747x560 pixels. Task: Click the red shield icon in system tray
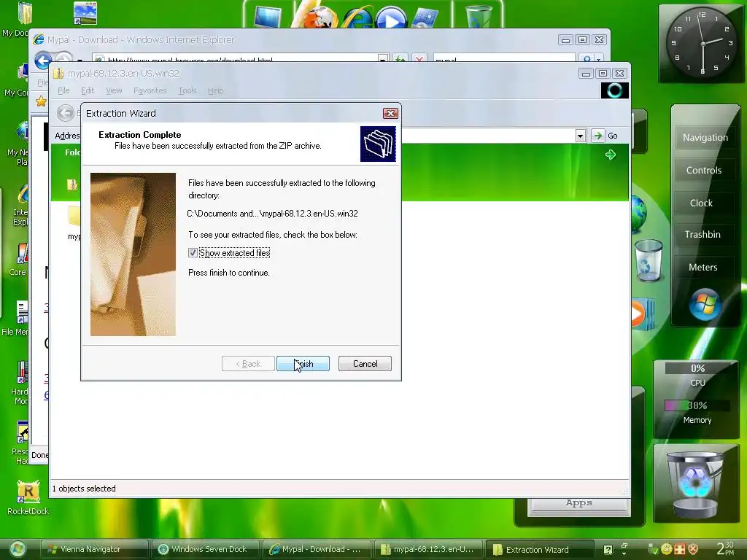click(x=693, y=549)
